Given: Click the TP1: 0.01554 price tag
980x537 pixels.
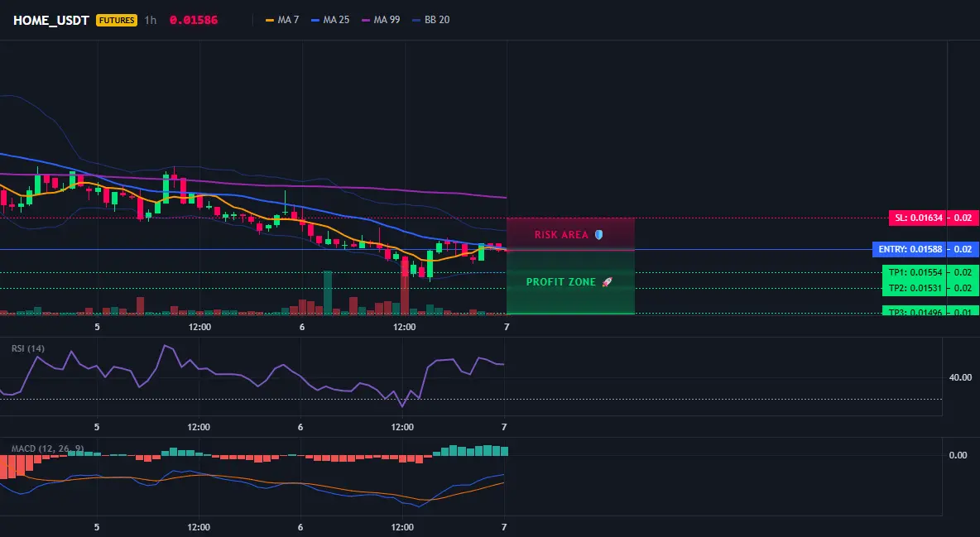Looking at the screenshot, I should tap(914, 272).
